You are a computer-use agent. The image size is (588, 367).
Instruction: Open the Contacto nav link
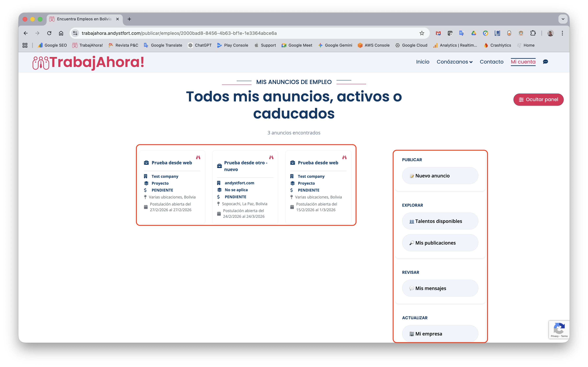(491, 62)
